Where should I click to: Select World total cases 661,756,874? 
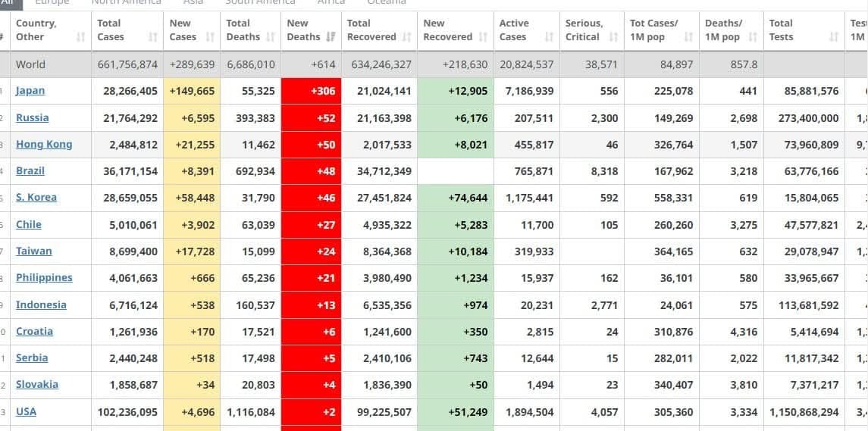[127, 64]
